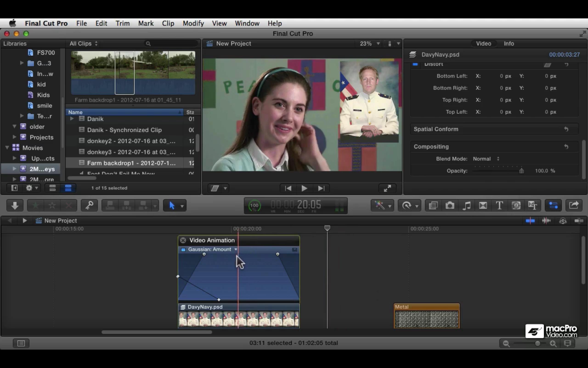Zoom out timeline with minus magnifier
Screen dimensions: 588x368
(x=506, y=343)
